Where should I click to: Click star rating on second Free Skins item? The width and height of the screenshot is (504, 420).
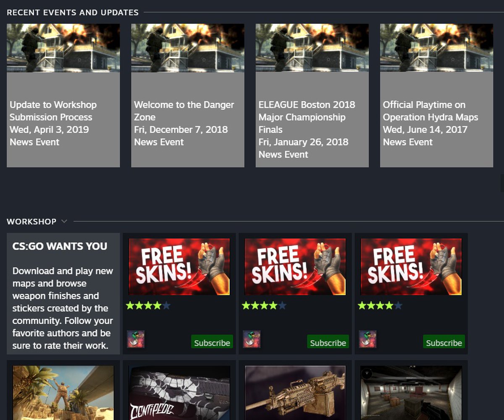point(264,306)
